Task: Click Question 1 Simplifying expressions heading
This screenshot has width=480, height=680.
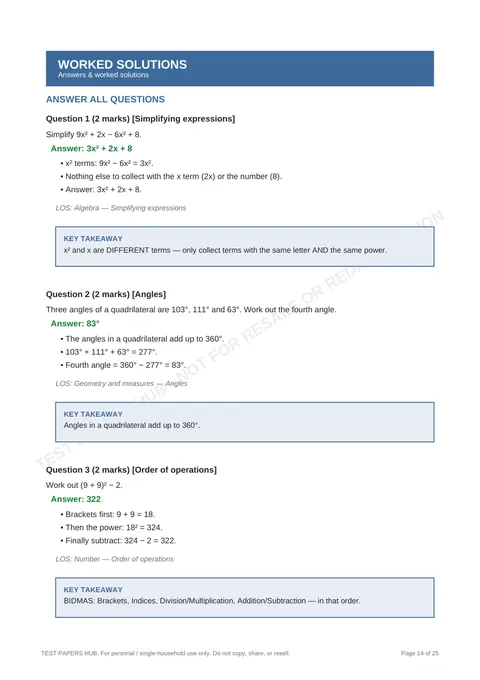Action: pyautogui.click(x=140, y=119)
